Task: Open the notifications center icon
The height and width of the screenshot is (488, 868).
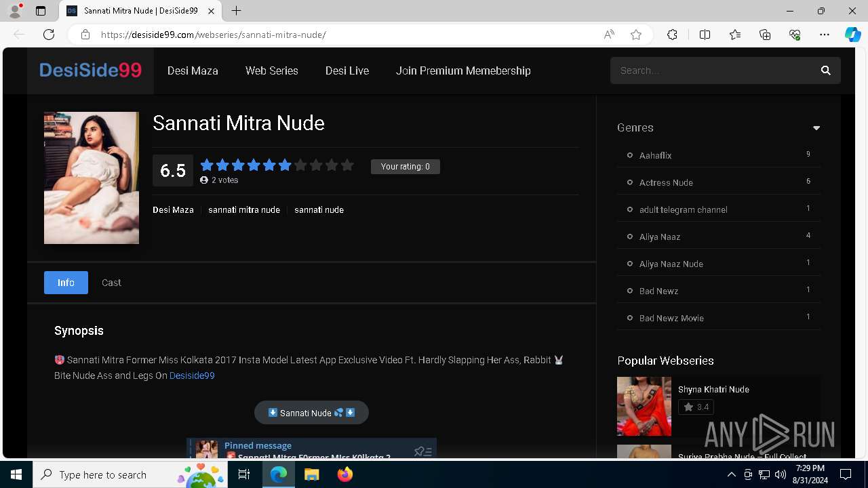Action: click(x=846, y=474)
